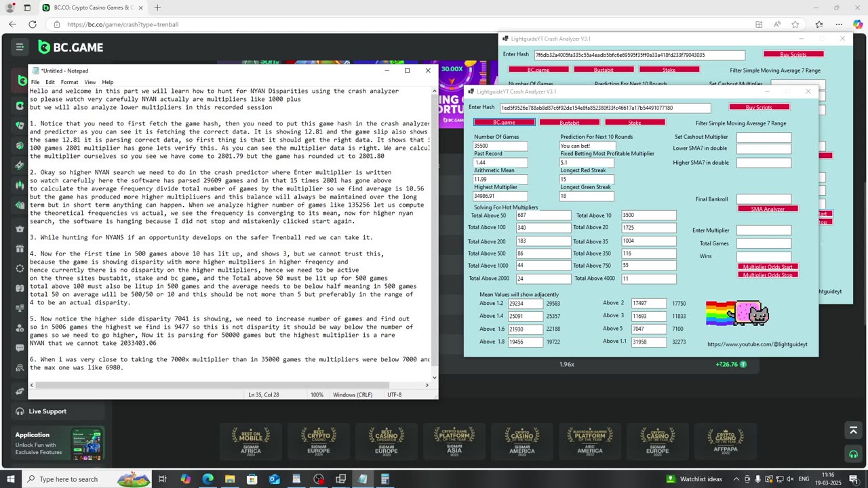Click the SMA Analyzer button
This screenshot has width=868, height=488.
(x=768, y=209)
